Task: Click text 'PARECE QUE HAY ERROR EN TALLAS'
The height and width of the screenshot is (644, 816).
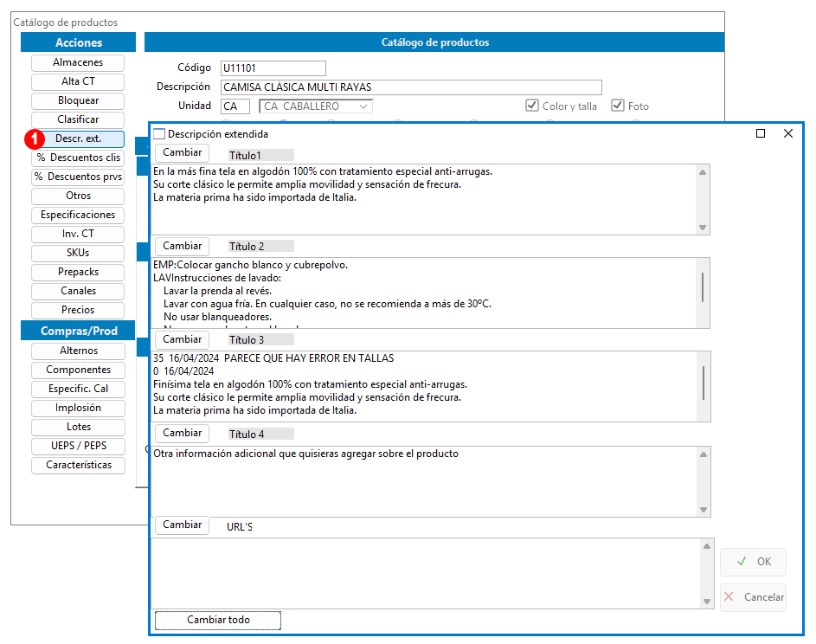Action: [x=309, y=358]
